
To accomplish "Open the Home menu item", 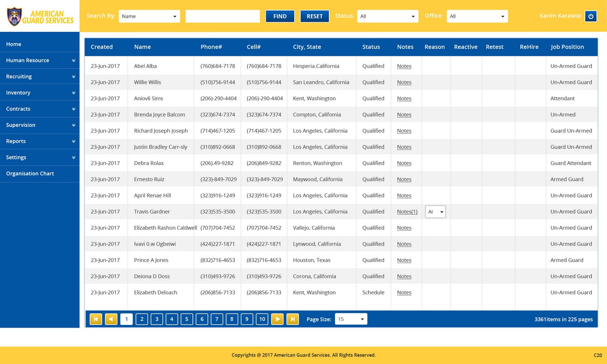I will coord(40,44).
